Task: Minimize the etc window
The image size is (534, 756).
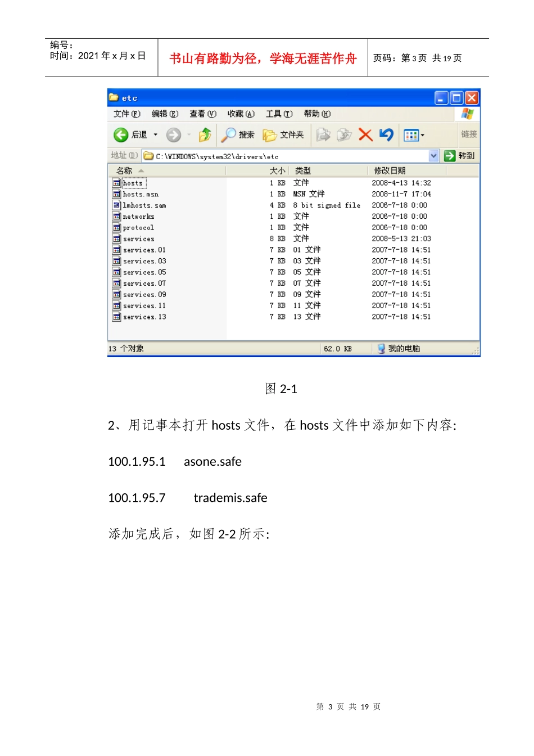Action: click(x=441, y=98)
